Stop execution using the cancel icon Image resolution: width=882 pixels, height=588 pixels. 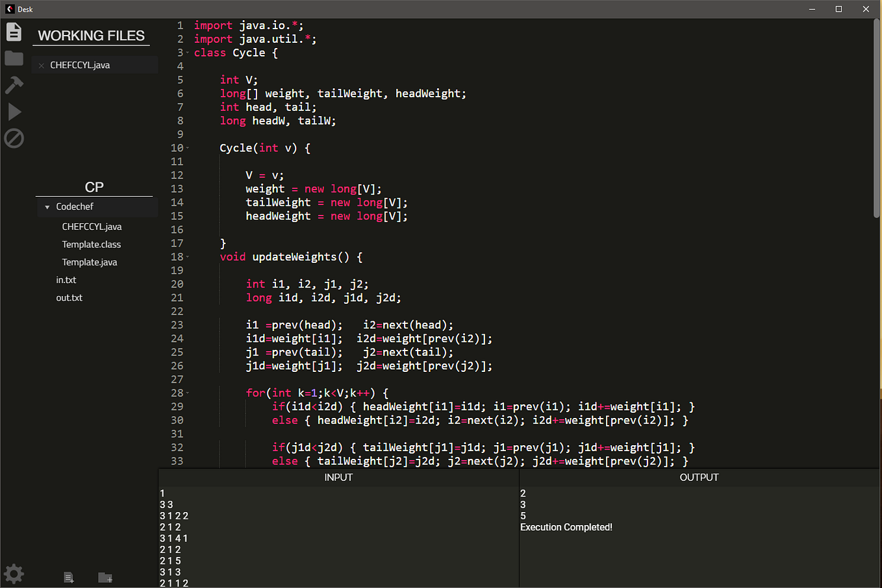pos(14,138)
